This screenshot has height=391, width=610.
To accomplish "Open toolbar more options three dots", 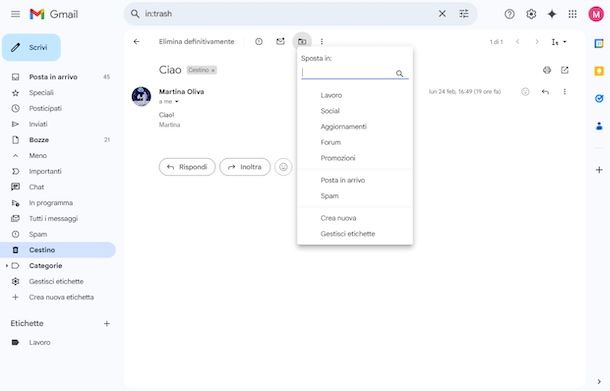I will click(x=322, y=42).
